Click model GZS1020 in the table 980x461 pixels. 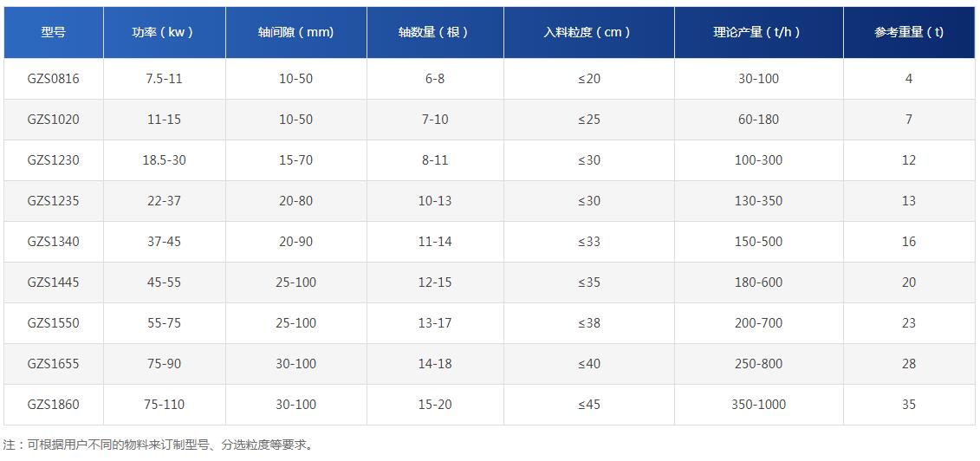tap(53, 120)
